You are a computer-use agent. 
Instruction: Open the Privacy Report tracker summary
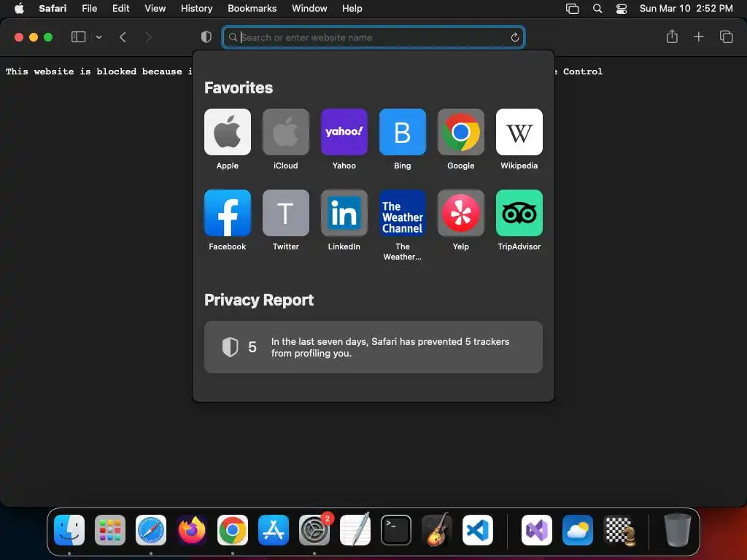pyautogui.click(x=373, y=347)
